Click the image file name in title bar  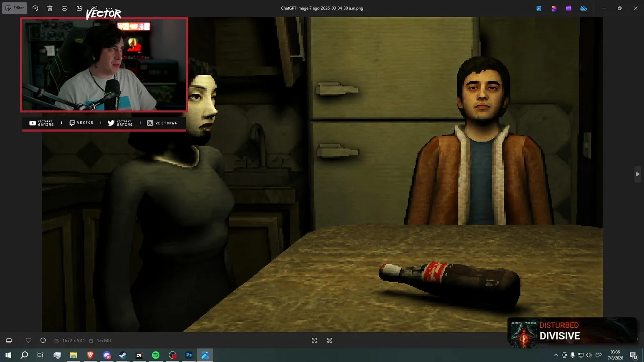(x=322, y=8)
